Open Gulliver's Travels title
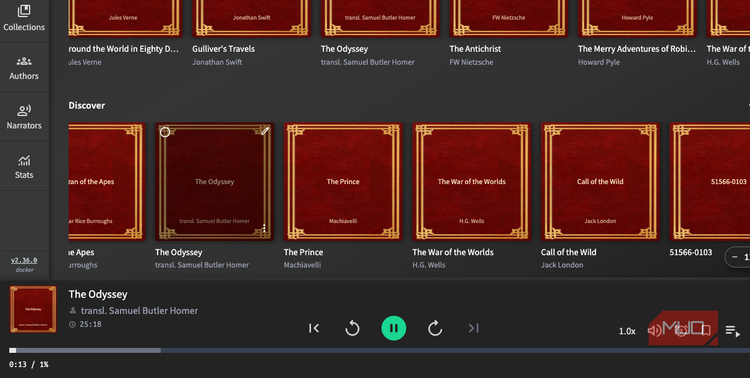The width and height of the screenshot is (750, 378). (223, 49)
